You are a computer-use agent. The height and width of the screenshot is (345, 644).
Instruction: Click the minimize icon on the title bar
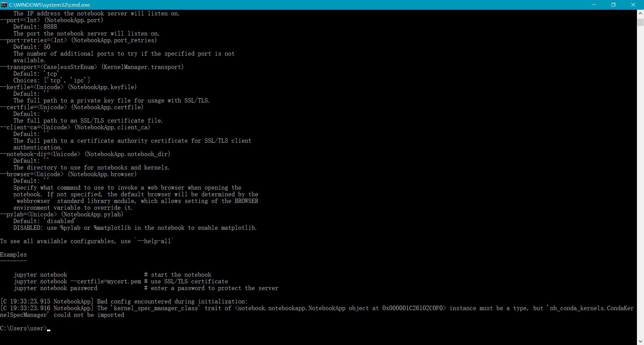(594, 5)
